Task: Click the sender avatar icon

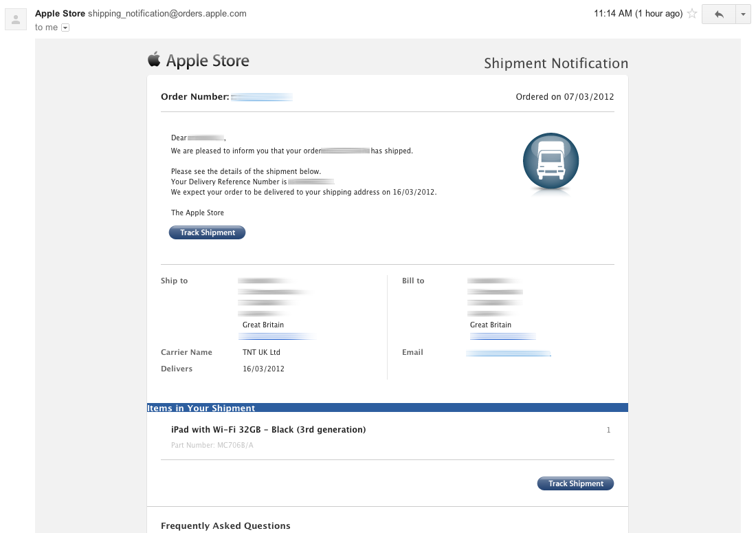Action: pyautogui.click(x=15, y=19)
